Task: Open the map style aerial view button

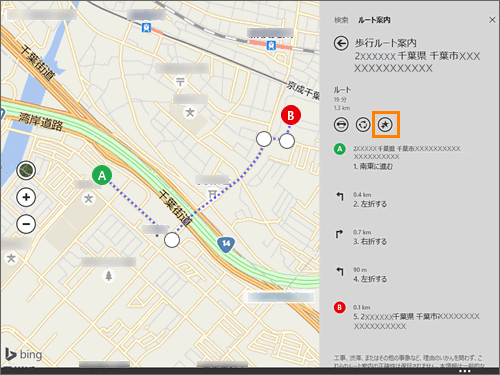Action: (26, 171)
